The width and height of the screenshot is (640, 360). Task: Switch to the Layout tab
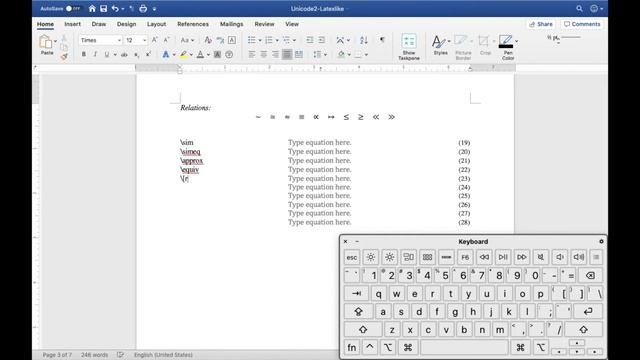point(156,24)
